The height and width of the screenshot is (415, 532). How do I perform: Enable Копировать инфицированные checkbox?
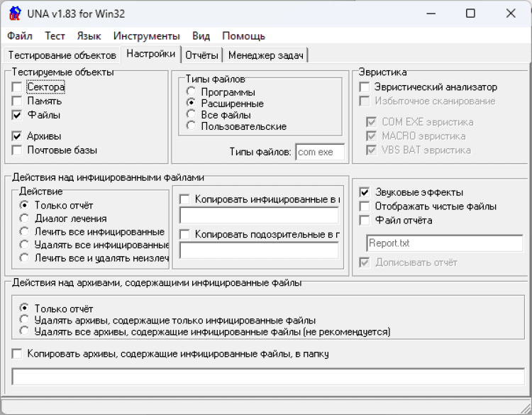click(184, 199)
